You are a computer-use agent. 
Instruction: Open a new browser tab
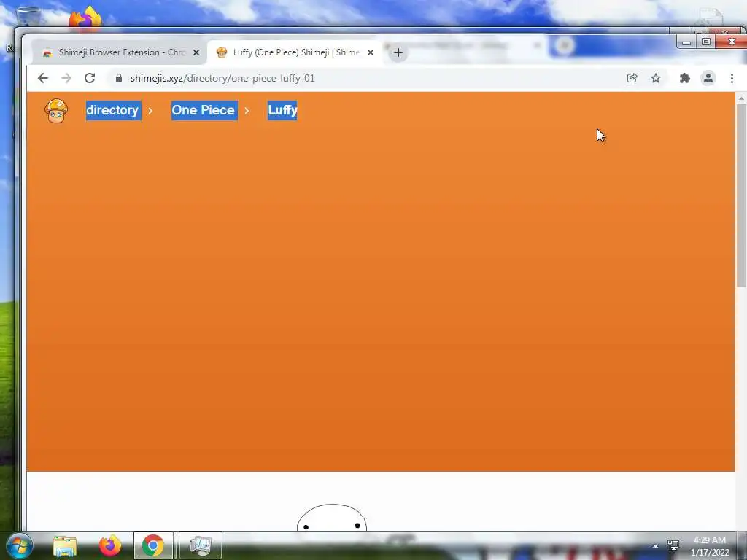[398, 52]
